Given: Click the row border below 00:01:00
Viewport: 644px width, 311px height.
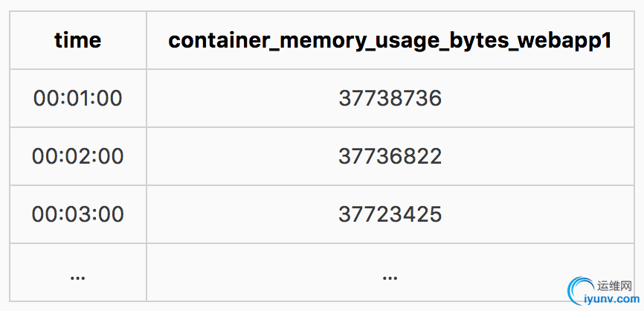Looking at the screenshot, I should click(77, 127).
